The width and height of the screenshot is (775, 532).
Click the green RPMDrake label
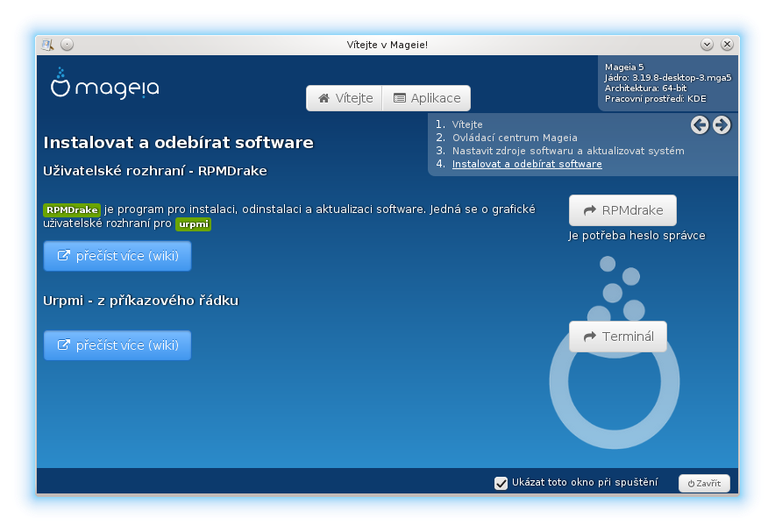click(x=72, y=210)
